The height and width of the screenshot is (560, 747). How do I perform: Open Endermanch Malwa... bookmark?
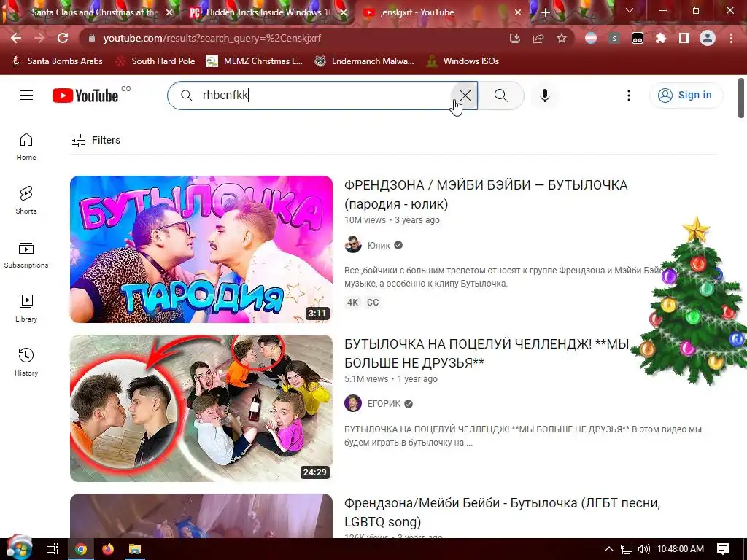(365, 61)
